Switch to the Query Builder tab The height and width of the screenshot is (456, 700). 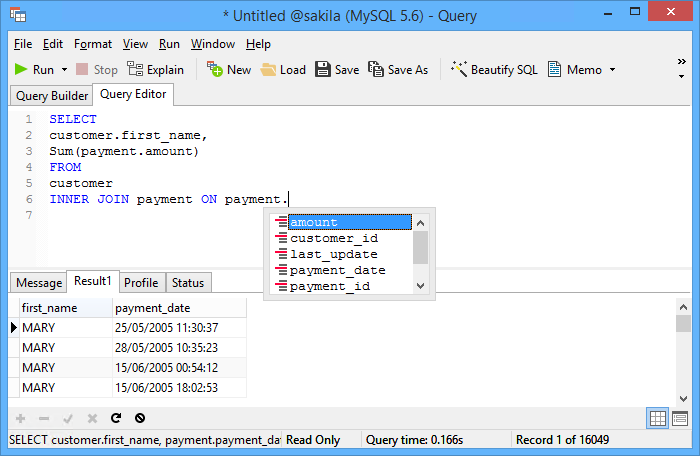point(52,96)
